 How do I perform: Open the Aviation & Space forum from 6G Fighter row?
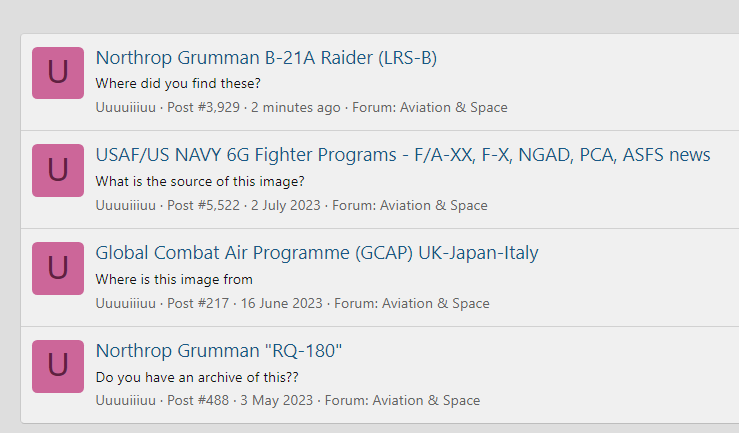click(x=434, y=205)
